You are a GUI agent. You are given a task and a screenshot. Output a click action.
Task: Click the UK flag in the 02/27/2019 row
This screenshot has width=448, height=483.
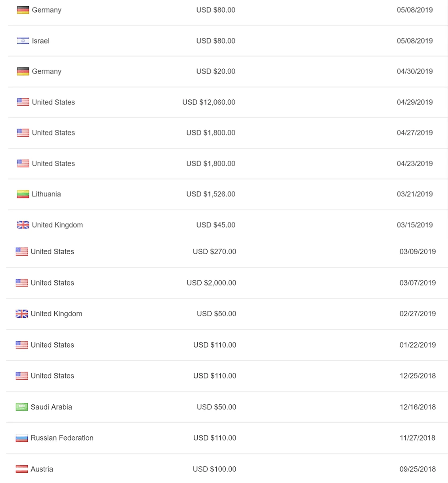pos(22,314)
